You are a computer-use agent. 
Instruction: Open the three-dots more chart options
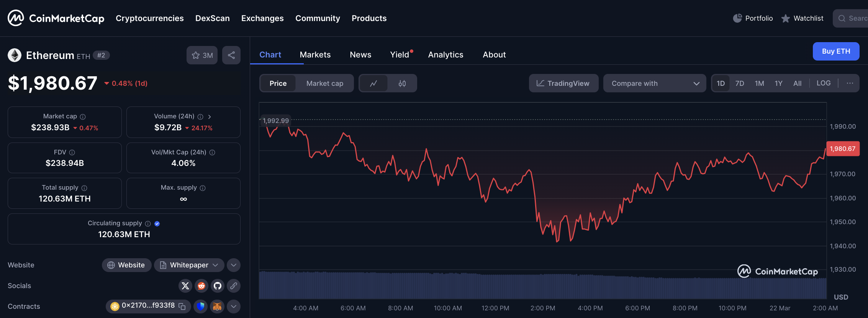(850, 83)
